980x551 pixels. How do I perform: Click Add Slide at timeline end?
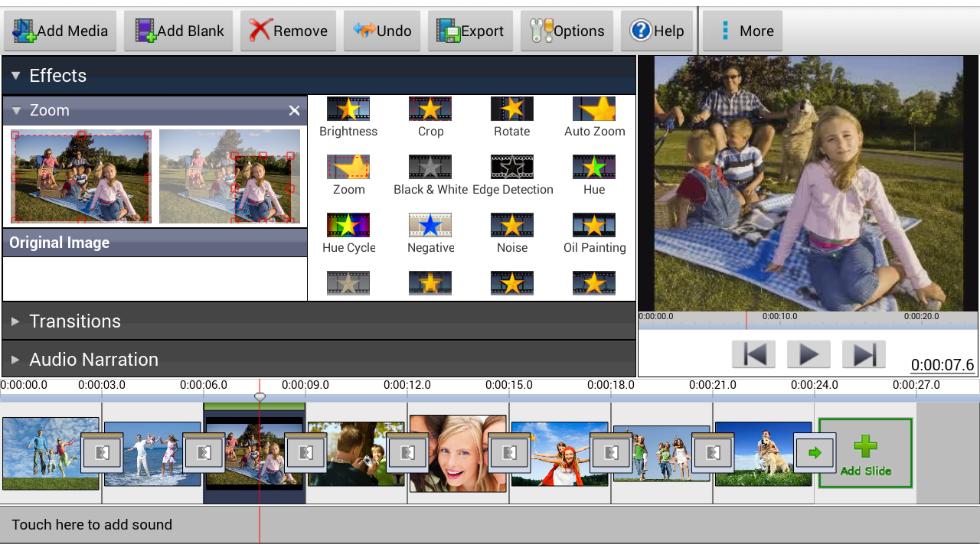click(865, 453)
